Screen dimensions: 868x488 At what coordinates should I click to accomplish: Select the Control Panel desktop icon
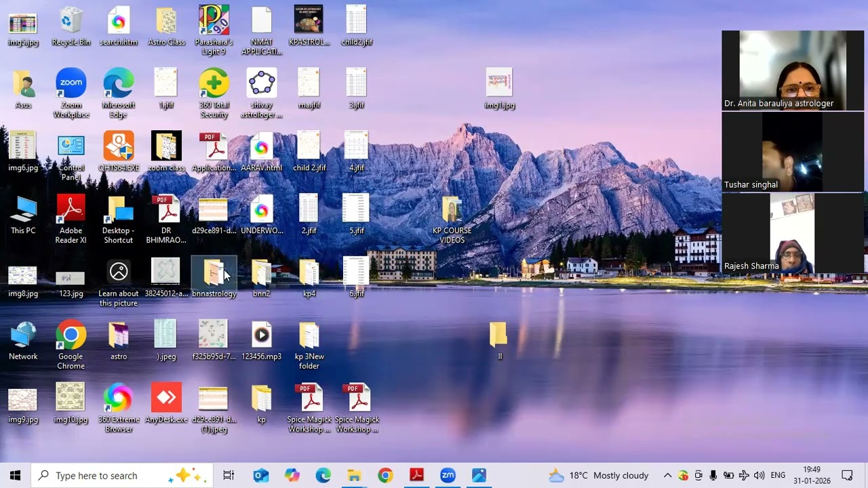click(x=71, y=157)
